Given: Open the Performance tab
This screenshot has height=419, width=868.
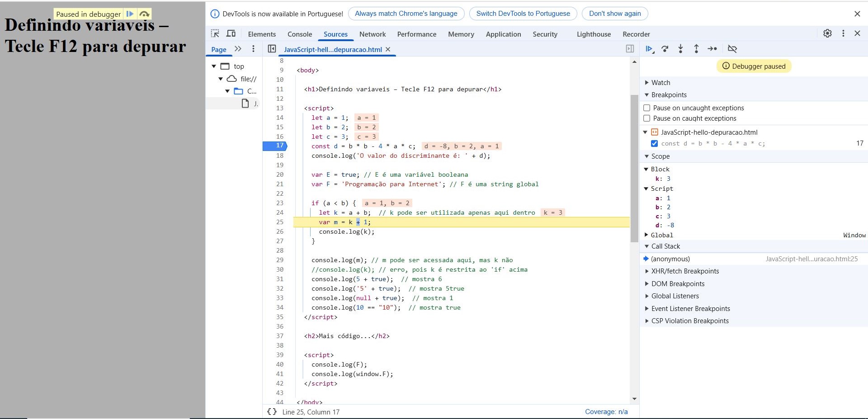Looking at the screenshot, I should (417, 34).
